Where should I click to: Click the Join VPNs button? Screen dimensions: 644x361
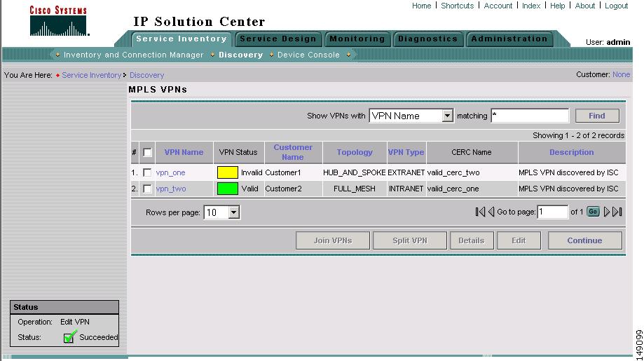(x=333, y=240)
